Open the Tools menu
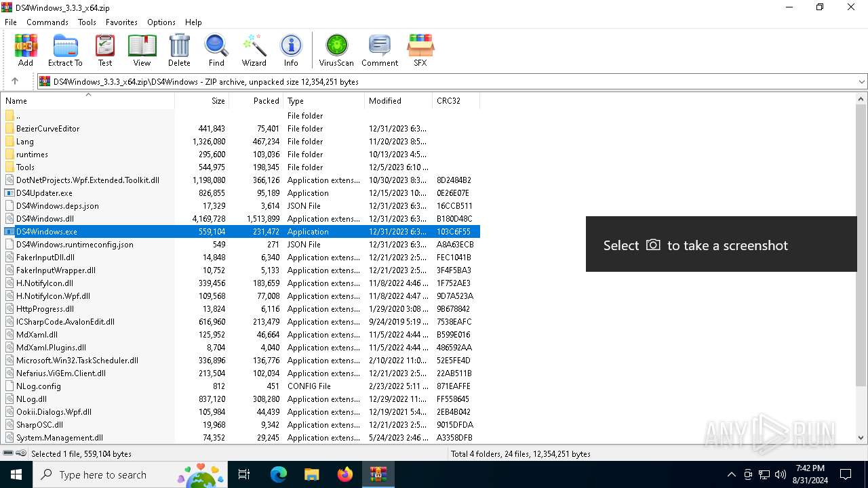The height and width of the screenshot is (488, 868). tap(87, 22)
